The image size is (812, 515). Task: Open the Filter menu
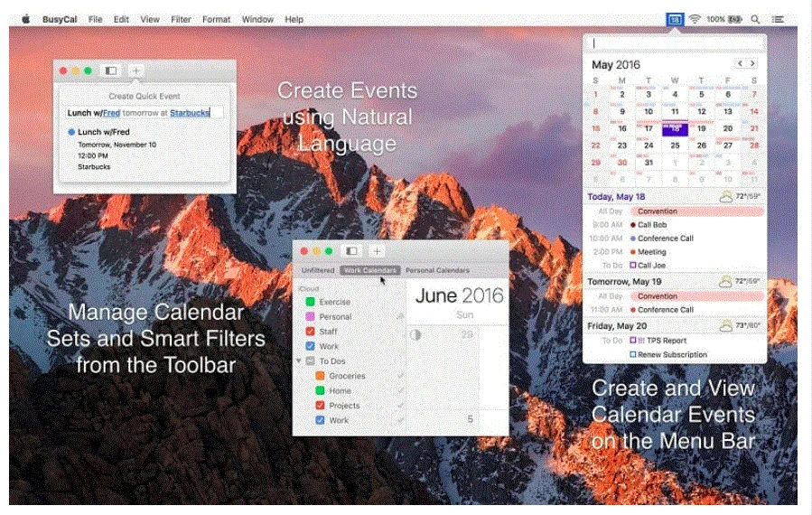[181, 19]
